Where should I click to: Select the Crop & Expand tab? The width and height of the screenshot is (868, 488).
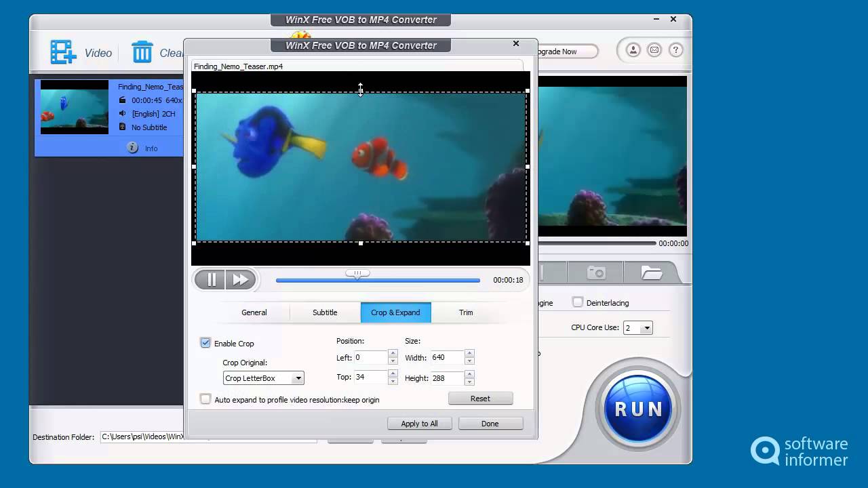pyautogui.click(x=395, y=312)
